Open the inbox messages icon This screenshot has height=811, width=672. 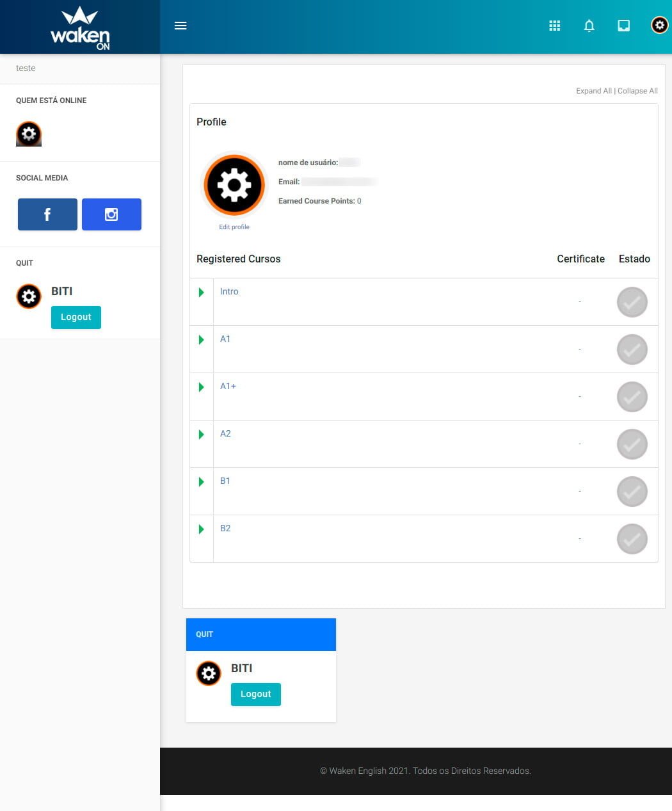[623, 26]
